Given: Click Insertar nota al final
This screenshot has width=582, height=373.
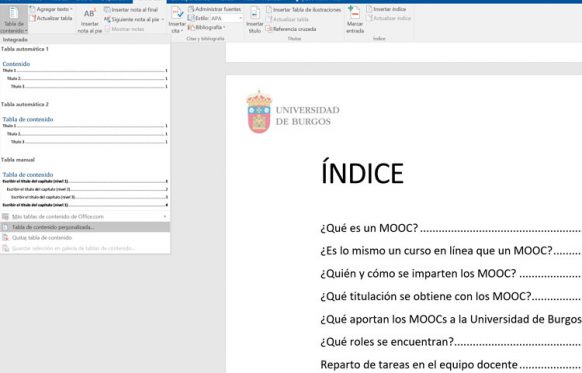Looking at the screenshot, I should click(x=131, y=10).
